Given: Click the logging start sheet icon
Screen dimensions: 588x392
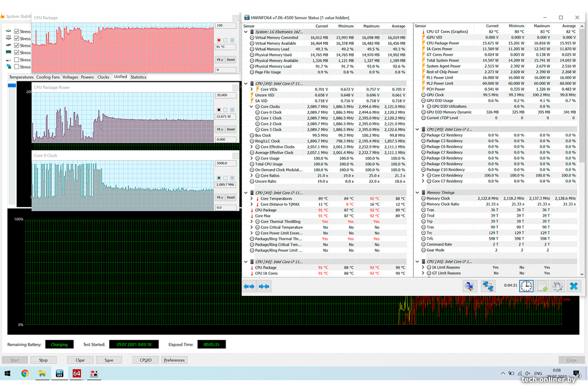Looking at the screenshot, I should (x=542, y=286).
